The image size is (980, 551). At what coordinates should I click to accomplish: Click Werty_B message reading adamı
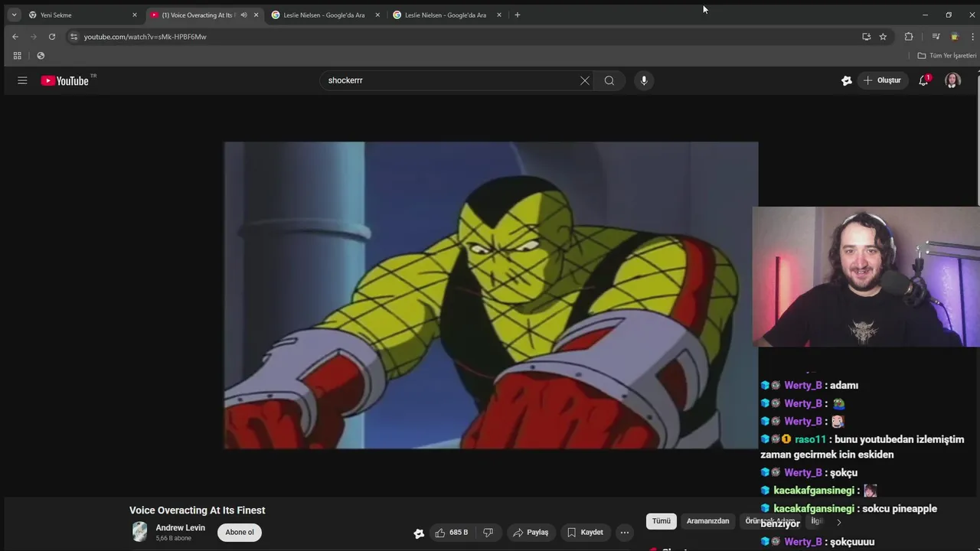pyautogui.click(x=844, y=386)
